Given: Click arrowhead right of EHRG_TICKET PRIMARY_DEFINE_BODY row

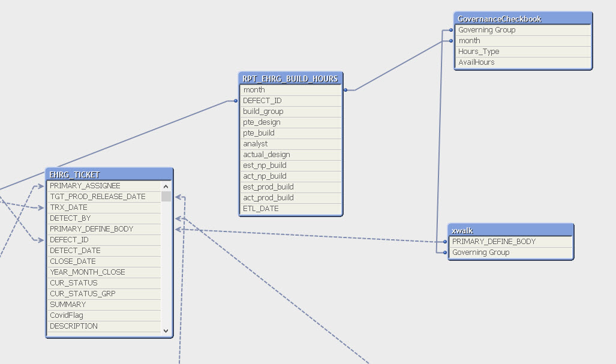Looking at the screenshot, I should [178, 229].
